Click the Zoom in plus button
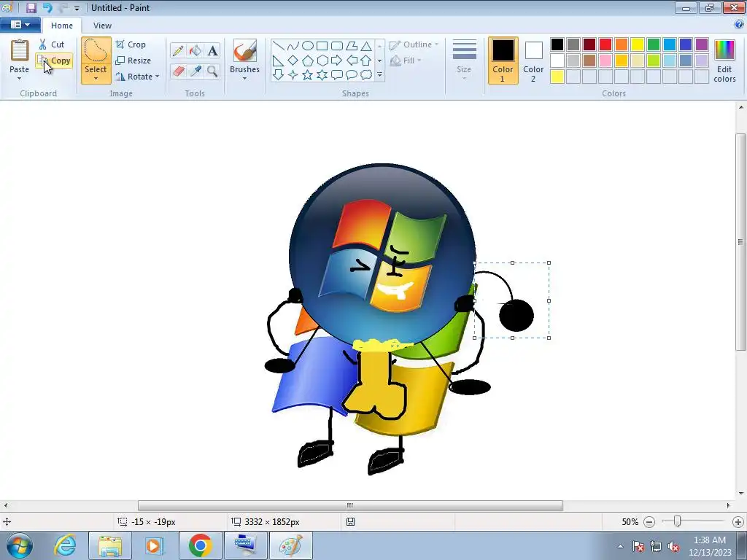This screenshot has height=560, width=747. coord(738,522)
